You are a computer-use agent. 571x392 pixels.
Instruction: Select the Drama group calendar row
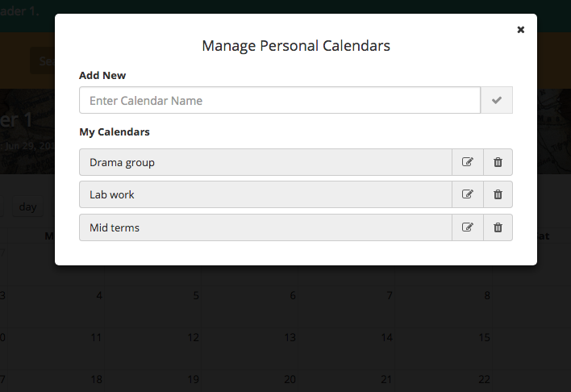(x=265, y=162)
